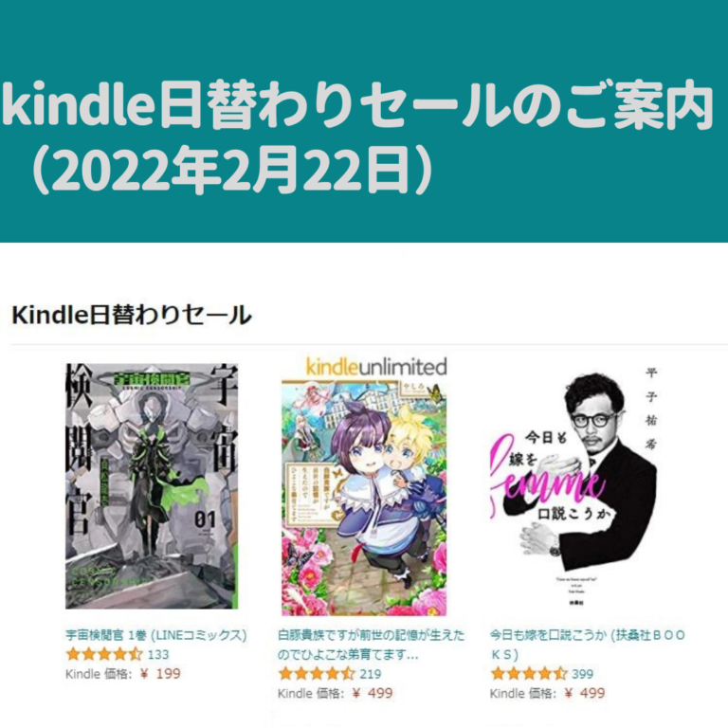The height and width of the screenshot is (728, 728).
Task: Click the ¥199 Kindle price
Action: click(160, 674)
